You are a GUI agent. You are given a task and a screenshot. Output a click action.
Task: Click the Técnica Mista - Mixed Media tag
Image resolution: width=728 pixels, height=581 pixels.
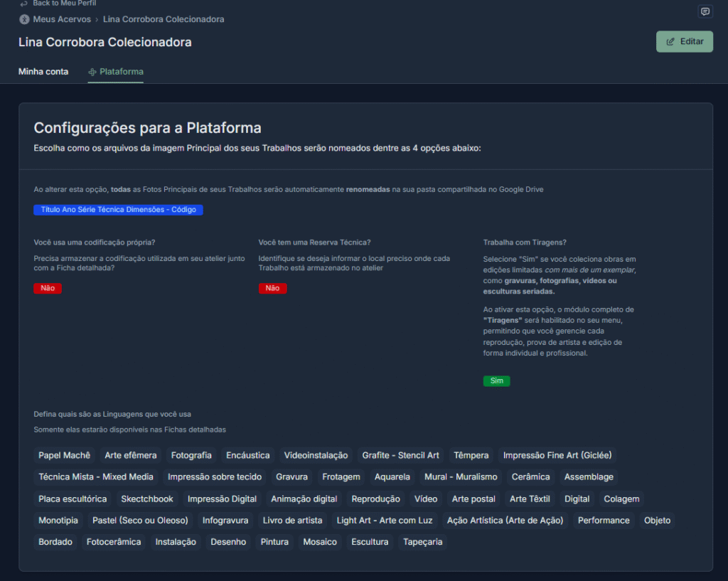(x=95, y=476)
